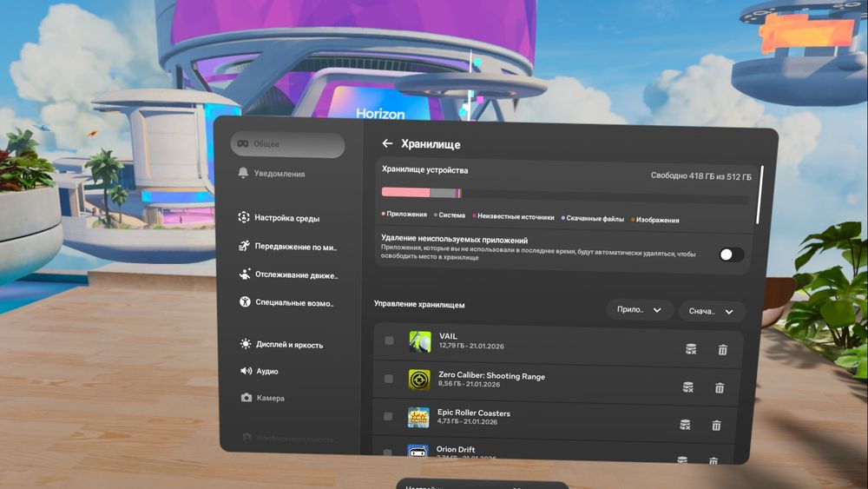Image resolution: width=868 pixels, height=489 pixels.
Task: Click the Orion Drift app thumbnail
Action: (418, 450)
